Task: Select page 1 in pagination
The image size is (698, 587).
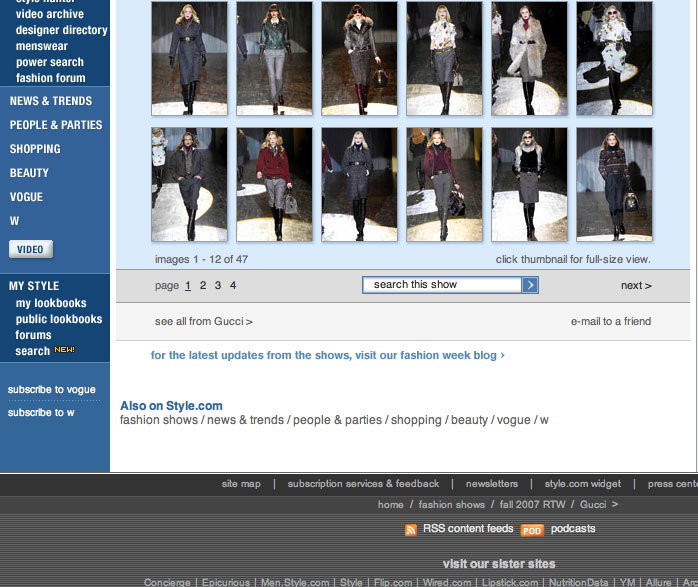Action: (x=188, y=285)
